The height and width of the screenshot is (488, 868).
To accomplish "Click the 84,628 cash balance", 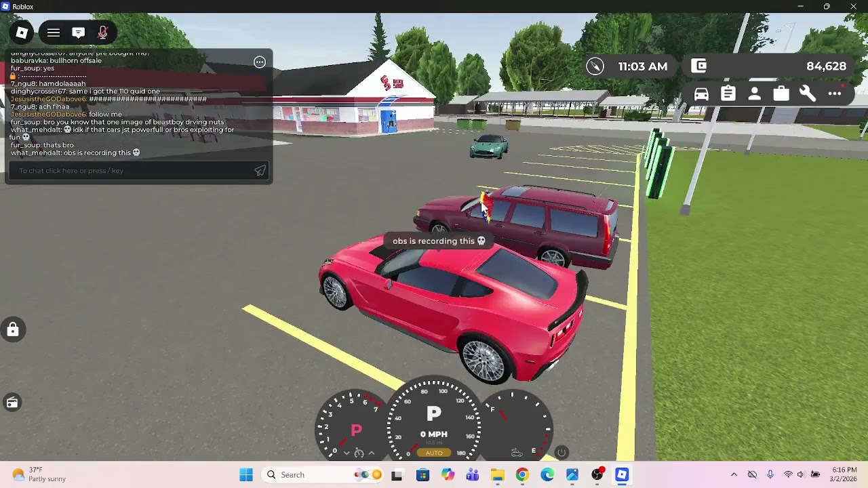I will 826,66.
